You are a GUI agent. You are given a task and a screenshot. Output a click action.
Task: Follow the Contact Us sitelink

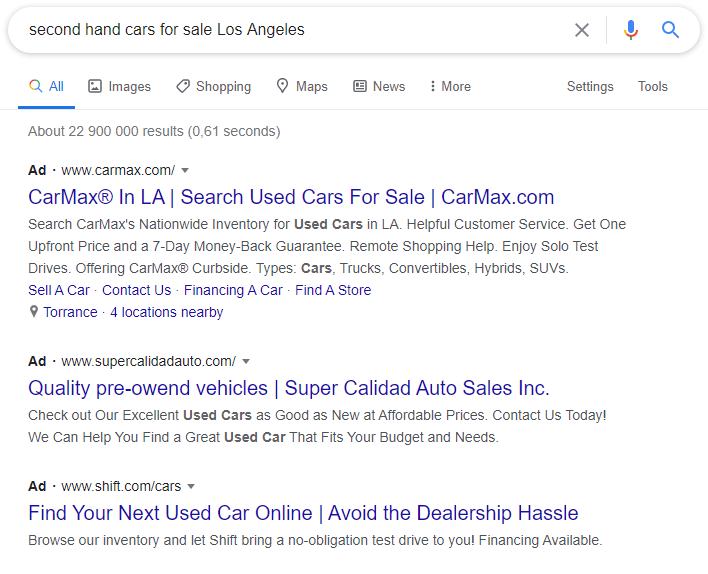[136, 290]
